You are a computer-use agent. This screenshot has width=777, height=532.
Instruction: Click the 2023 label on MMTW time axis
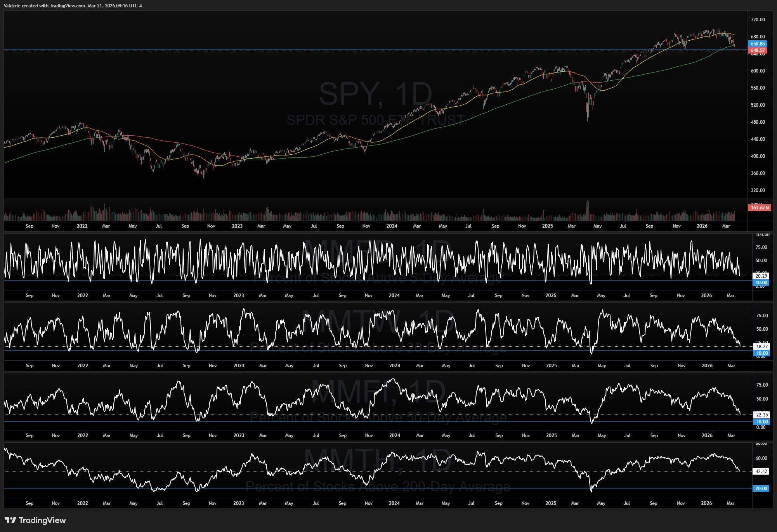(239, 366)
